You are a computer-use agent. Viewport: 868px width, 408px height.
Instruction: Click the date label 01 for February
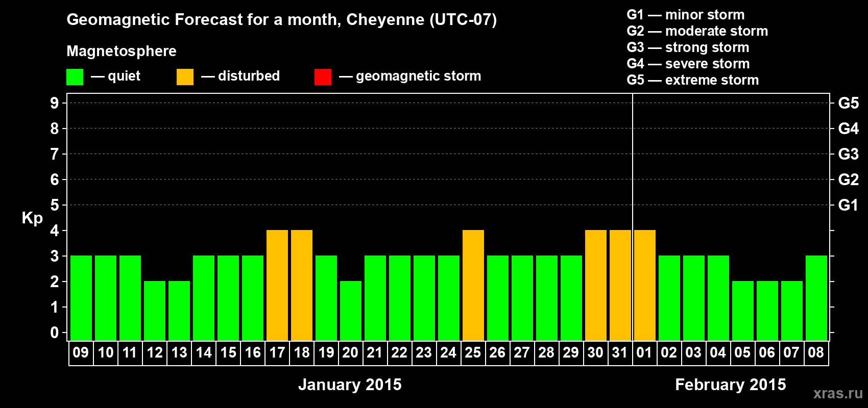(x=644, y=352)
